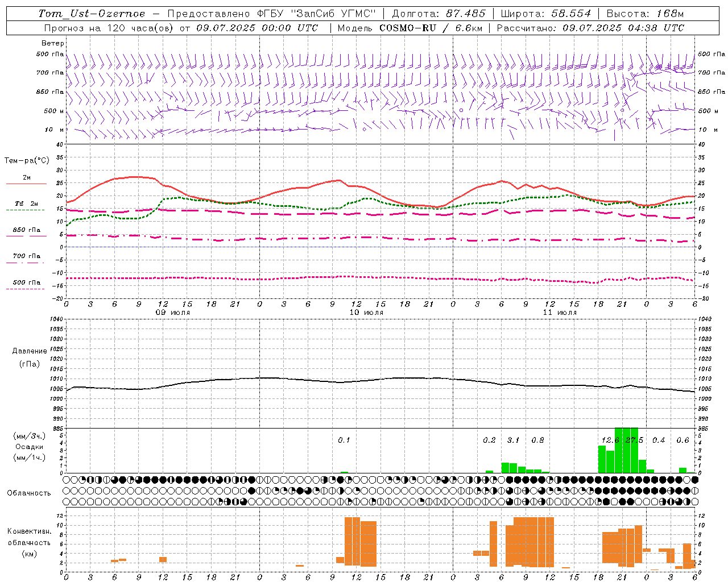Click the station title "Tom_Ust-Ozernoe"
The height and width of the screenshot is (582, 728).
point(92,14)
